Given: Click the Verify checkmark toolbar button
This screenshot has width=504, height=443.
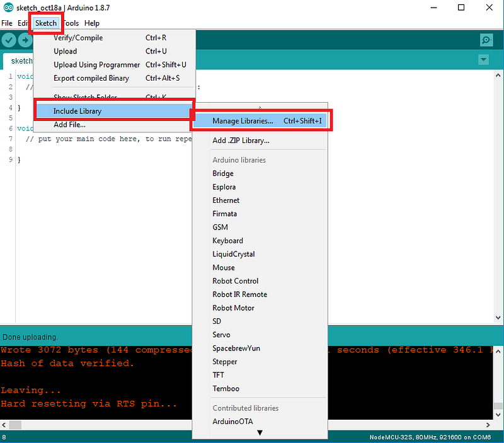Looking at the screenshot, I should [9, 40].
